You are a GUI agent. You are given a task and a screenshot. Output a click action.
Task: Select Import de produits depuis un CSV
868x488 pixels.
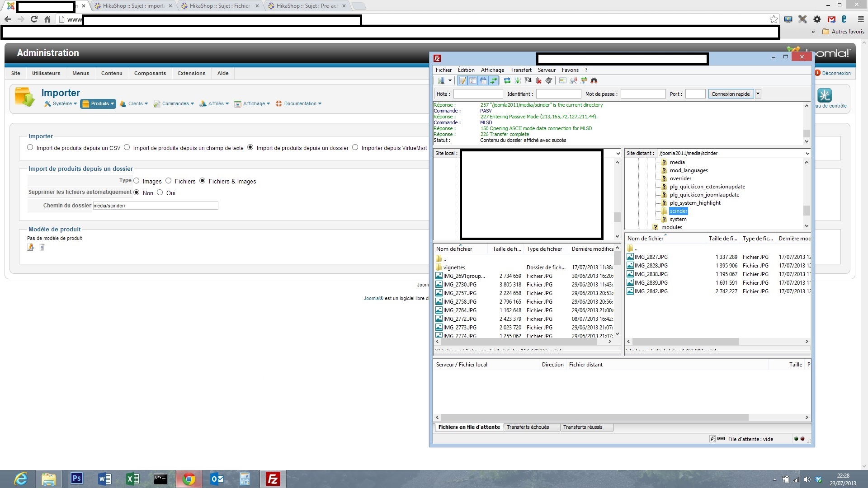(30, 147)
